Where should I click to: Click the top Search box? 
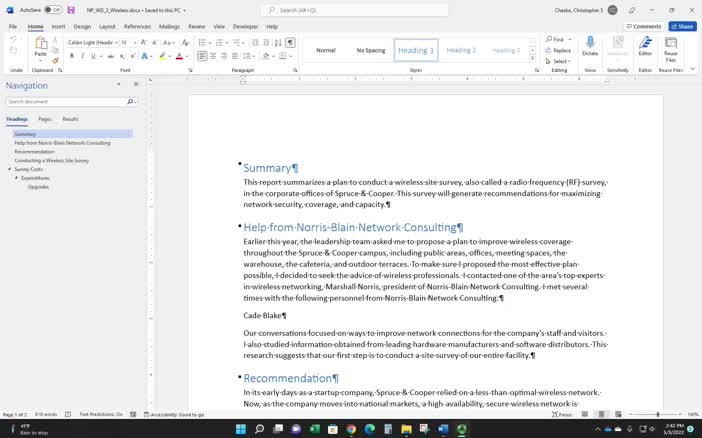coord(354,10)
